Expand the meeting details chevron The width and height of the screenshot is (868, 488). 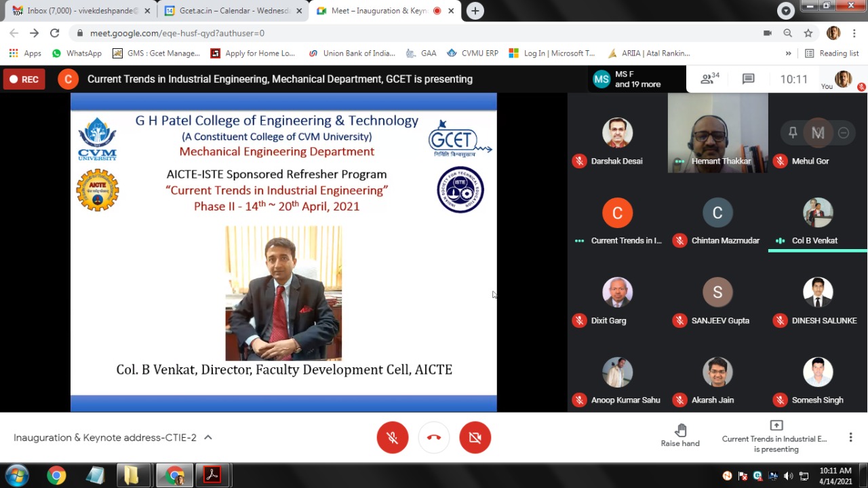(x=208, y=438)
